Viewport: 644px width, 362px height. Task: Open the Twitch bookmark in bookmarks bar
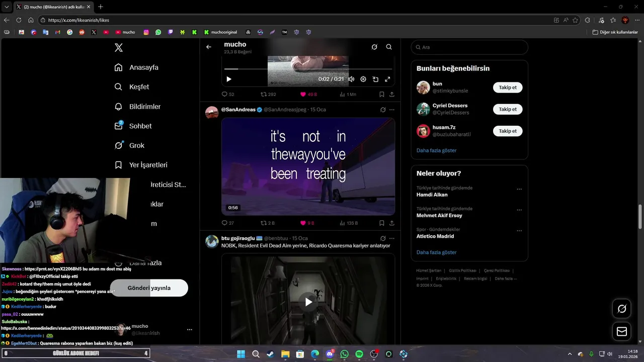tap(171, 32)
